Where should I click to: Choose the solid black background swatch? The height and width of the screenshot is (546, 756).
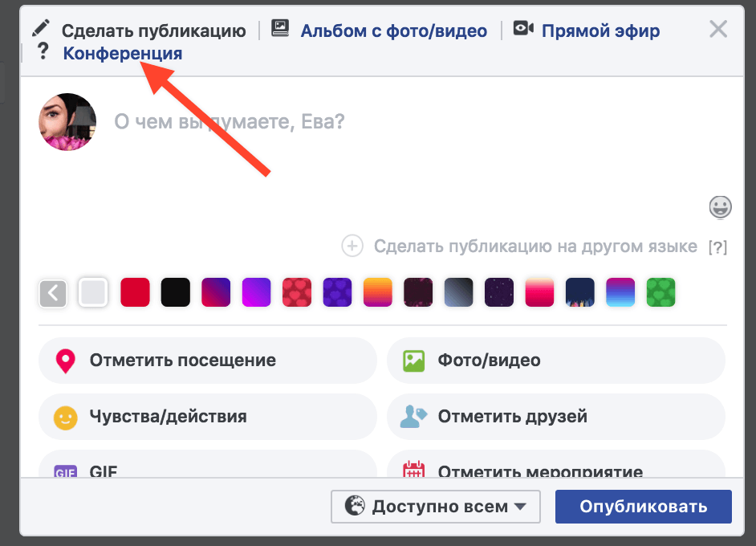(x=176, y=291)
